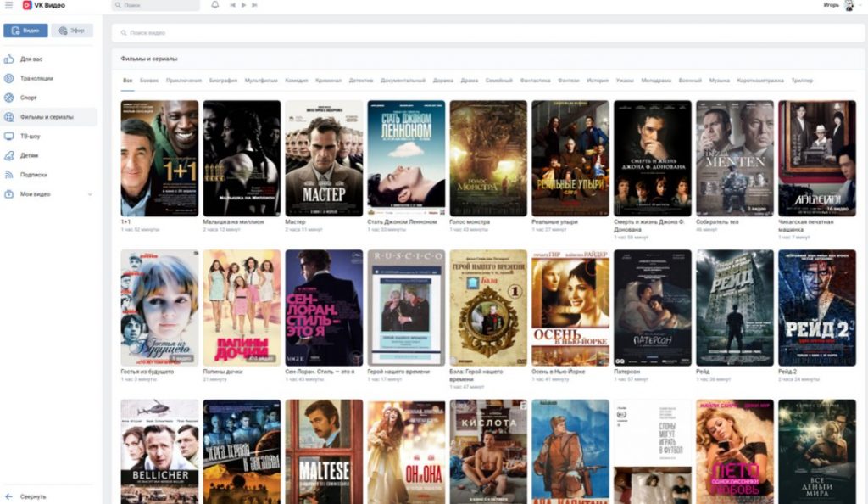Click the Детям sidebar icon
Screen dimensions: 868x504
click(8, 155)
